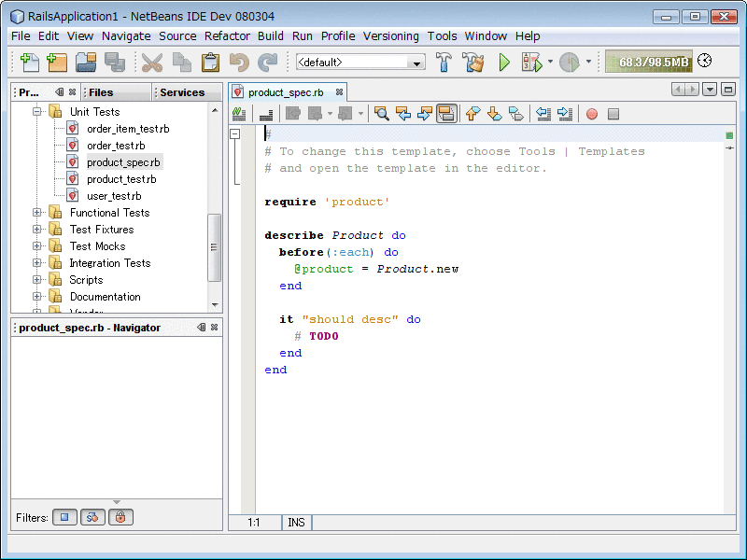Click the Cut scissors icon
The height and width of the screenshot is (560, 747).
(152, 63)
